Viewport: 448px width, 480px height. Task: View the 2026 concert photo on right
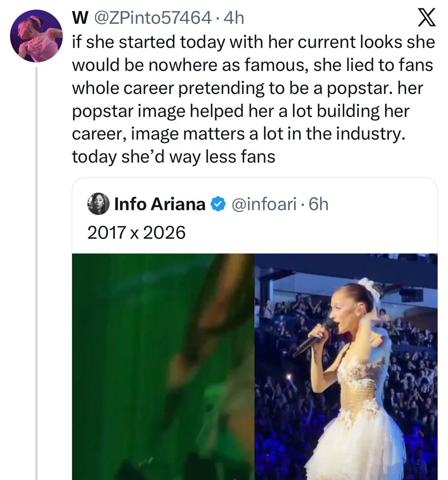pos(346,366)
